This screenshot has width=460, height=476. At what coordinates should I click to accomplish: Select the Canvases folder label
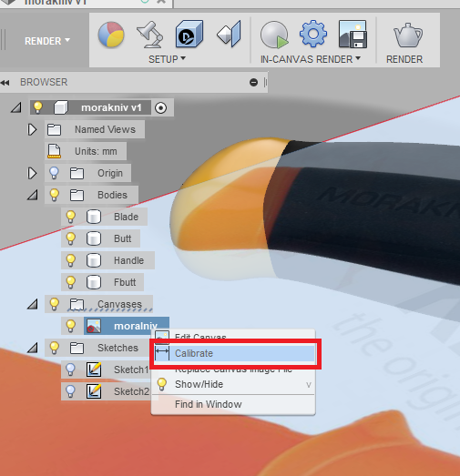tap(119, 304)
